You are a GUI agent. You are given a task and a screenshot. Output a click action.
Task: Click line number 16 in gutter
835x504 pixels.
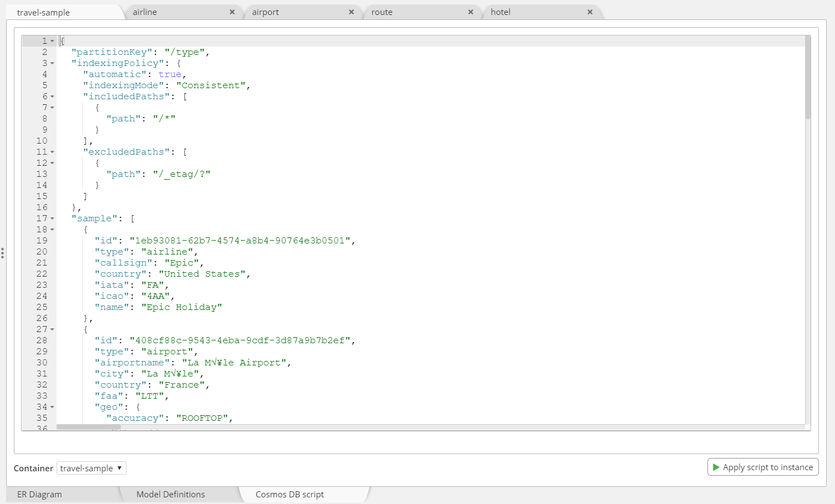42,207
